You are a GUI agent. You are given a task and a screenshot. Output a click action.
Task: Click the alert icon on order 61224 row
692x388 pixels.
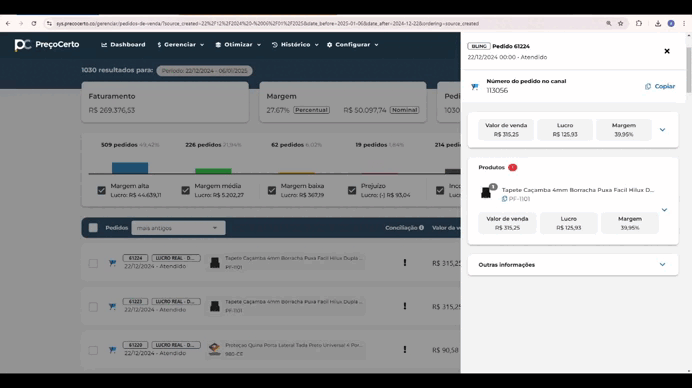click(405, 263)
